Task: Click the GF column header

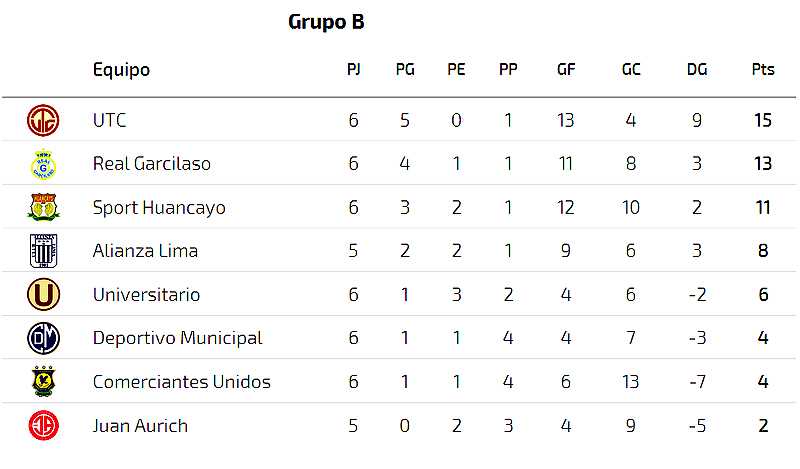Action: pos(566,69)
